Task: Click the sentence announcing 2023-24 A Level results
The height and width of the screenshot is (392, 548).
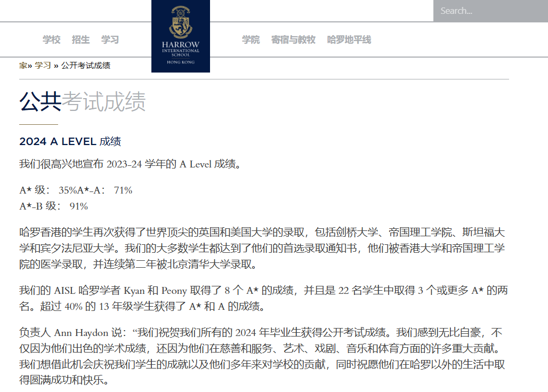Action: (x=131, y=164)
